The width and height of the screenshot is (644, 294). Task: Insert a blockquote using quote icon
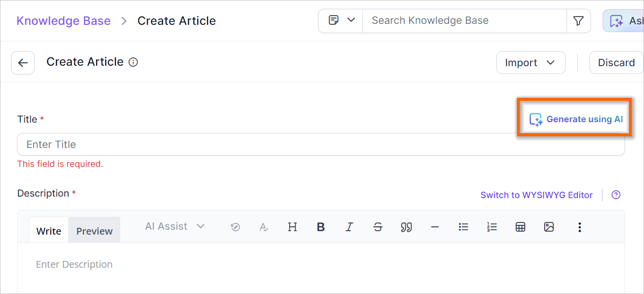pos(406,227)
